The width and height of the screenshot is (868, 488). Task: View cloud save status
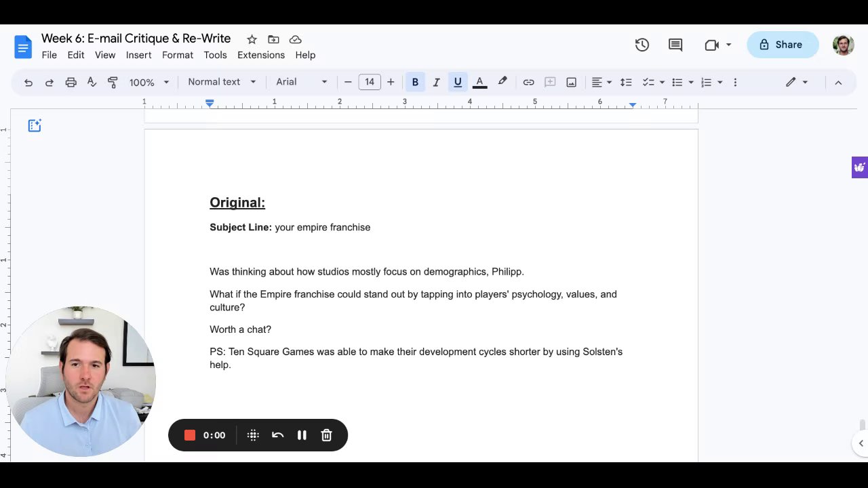click(295, 39)
